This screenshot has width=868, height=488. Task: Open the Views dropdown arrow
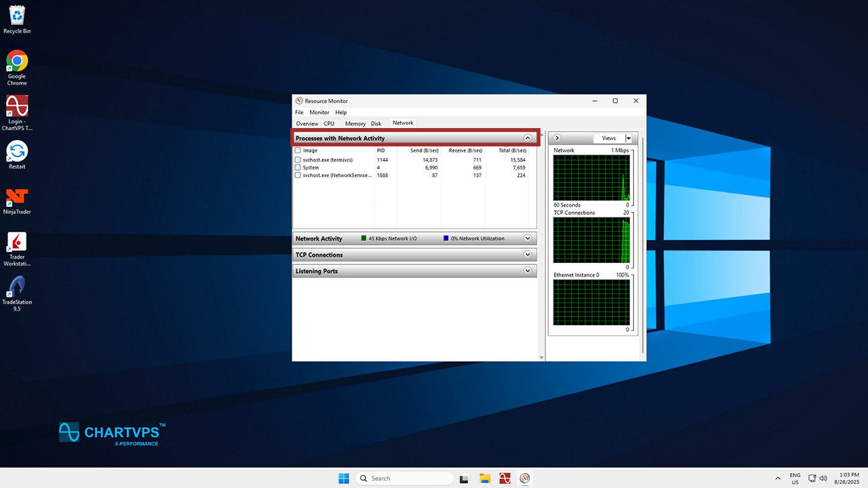pyautogui.click(x=629, y=138)
